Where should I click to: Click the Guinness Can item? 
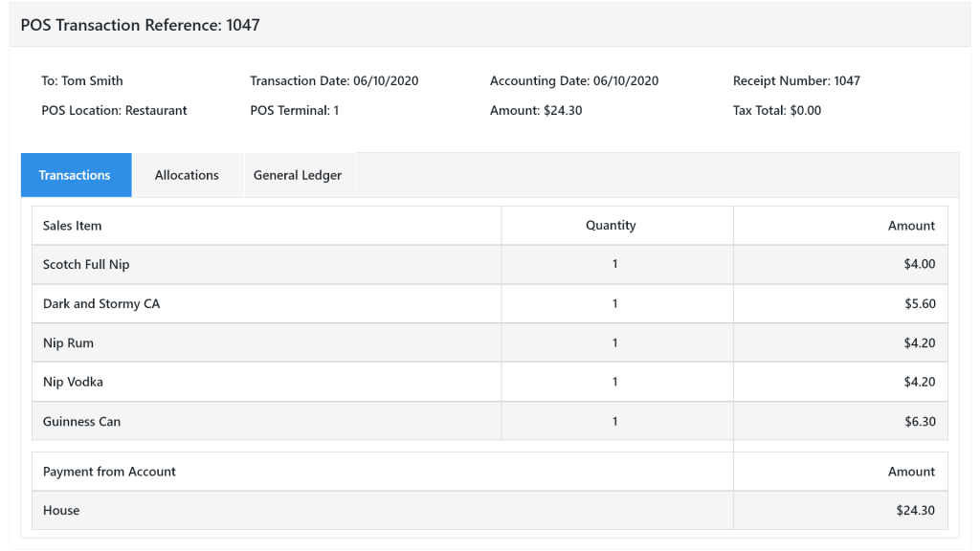[81, 421]
